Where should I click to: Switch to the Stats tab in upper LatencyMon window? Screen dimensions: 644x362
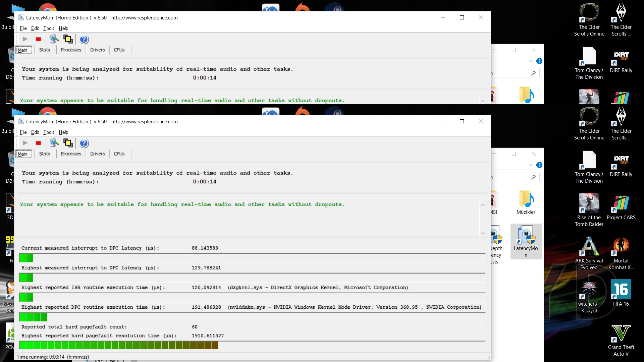click(45, 50)
